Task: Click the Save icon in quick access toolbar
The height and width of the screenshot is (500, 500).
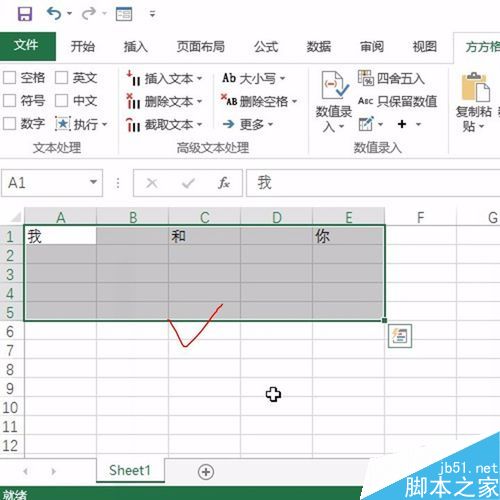Action: click(25, 14)
